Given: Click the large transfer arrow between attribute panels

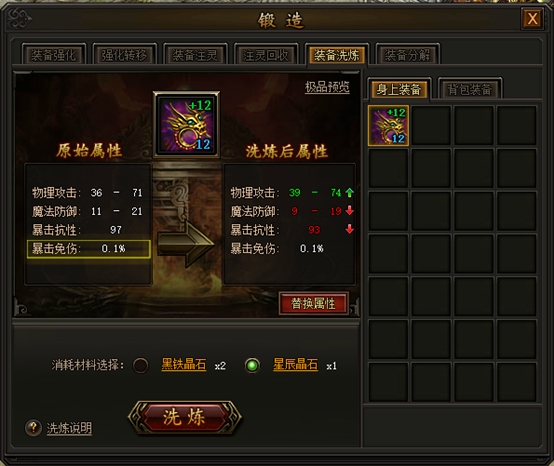Looking at the screenshot, I should [x=186, y=244].
